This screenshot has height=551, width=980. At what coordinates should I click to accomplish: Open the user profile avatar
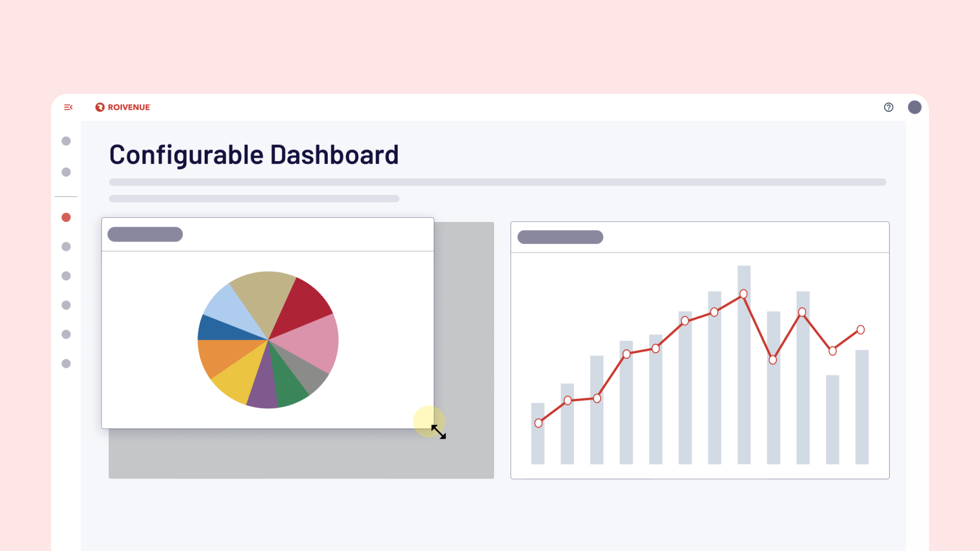coord(915,107)
